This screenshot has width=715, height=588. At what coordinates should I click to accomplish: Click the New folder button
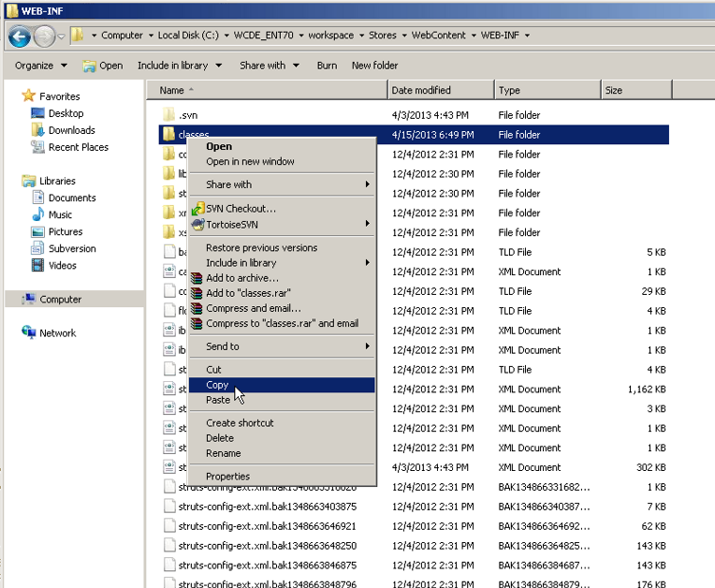374,66
